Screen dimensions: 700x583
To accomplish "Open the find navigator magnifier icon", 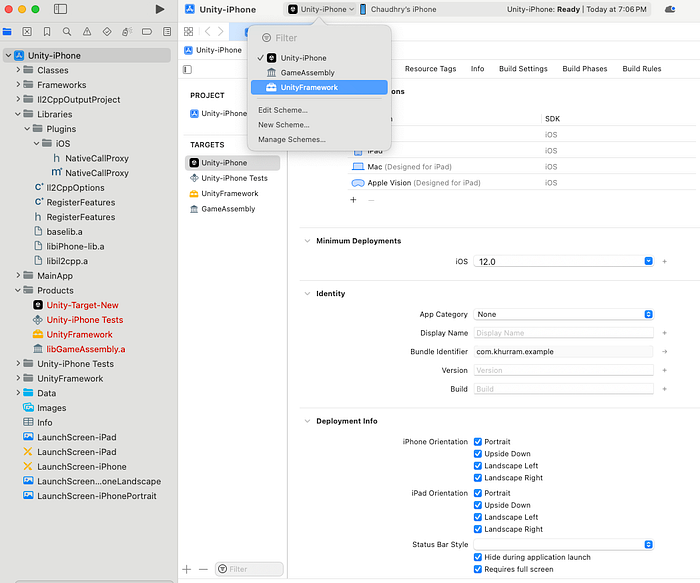I will click(67, 32).
